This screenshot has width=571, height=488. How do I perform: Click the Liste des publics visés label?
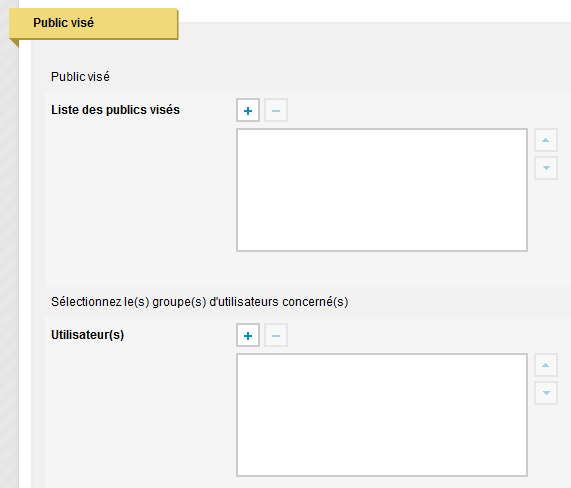[115, 110]
